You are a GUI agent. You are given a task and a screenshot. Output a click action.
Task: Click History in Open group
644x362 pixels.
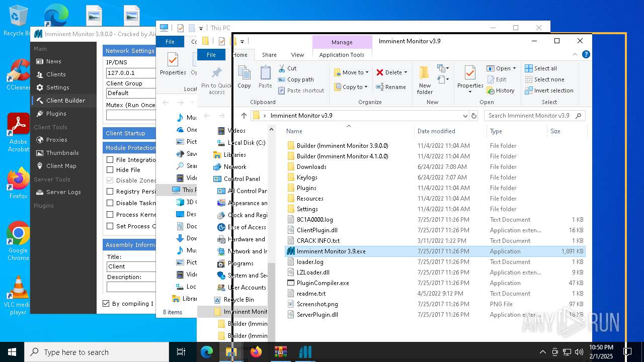(x=501, y=90)
